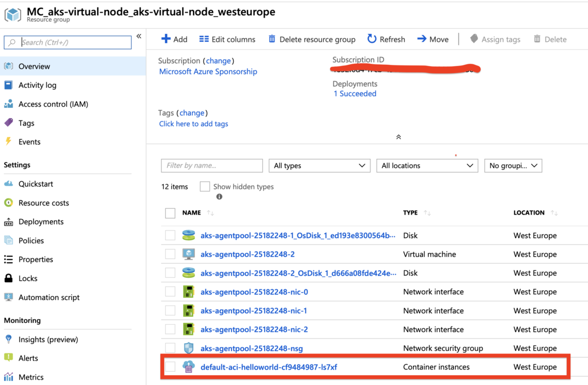Select Access control (IAM) menu item
Image resolution: width=588 pixels, height=385 pixels.
[53, 104]
